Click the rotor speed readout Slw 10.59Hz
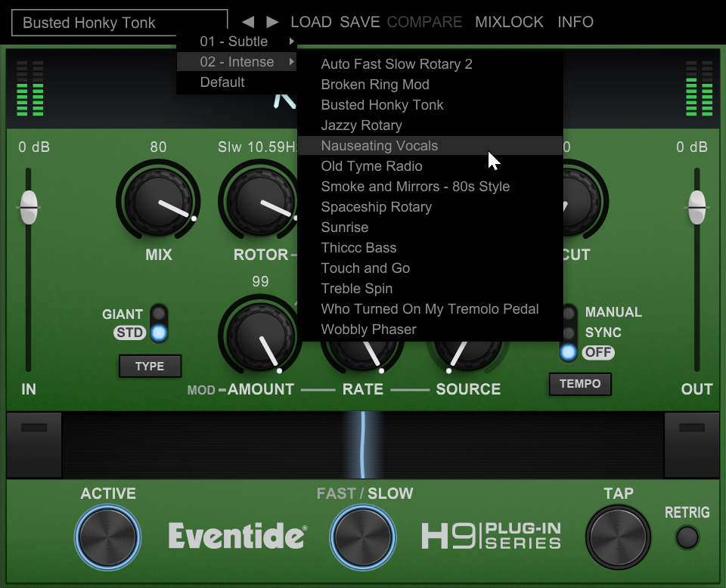Viewport: 726px width, 588px height. pos(257,147)
